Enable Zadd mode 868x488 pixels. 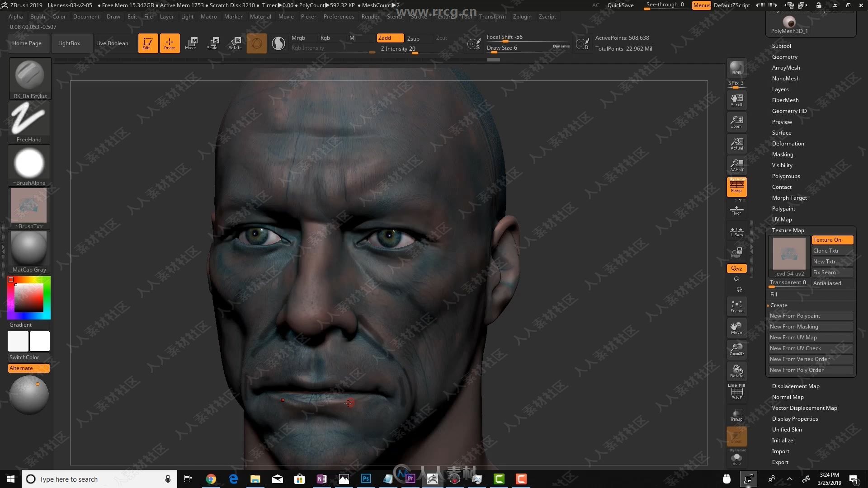click(x=390, y=38)
